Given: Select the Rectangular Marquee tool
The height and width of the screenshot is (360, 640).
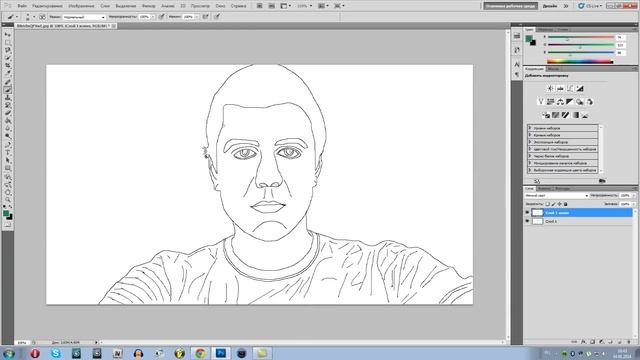Looking at the screenshot, I should pyautogui.click(x=8, y=42).
